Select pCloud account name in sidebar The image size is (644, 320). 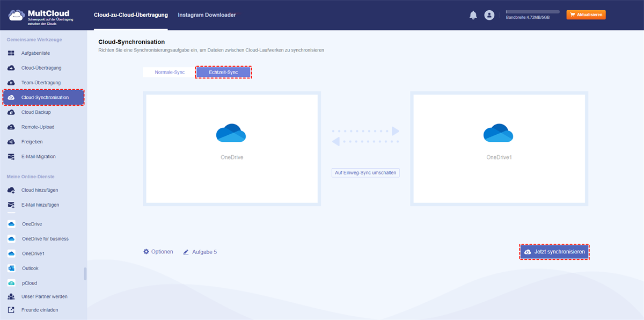pyautogui.click(x=29, y=283)
